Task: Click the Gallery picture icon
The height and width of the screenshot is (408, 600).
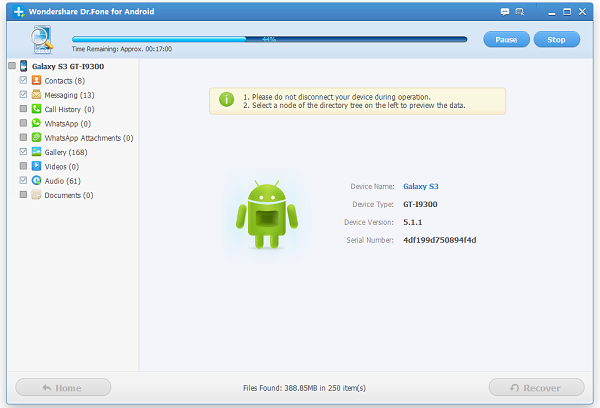Action: [36, 152]
